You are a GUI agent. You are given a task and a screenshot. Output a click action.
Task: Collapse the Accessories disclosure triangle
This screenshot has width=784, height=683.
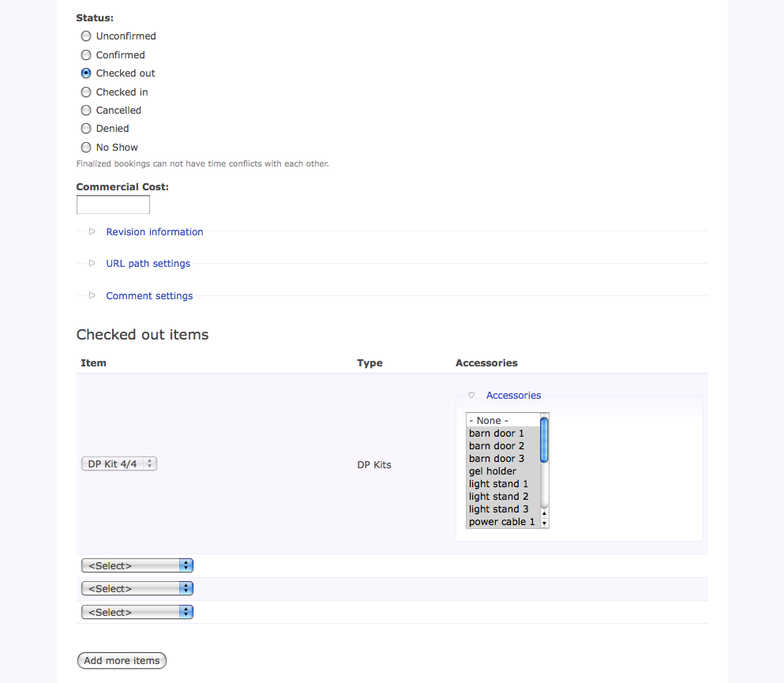(x=471, y=395)
